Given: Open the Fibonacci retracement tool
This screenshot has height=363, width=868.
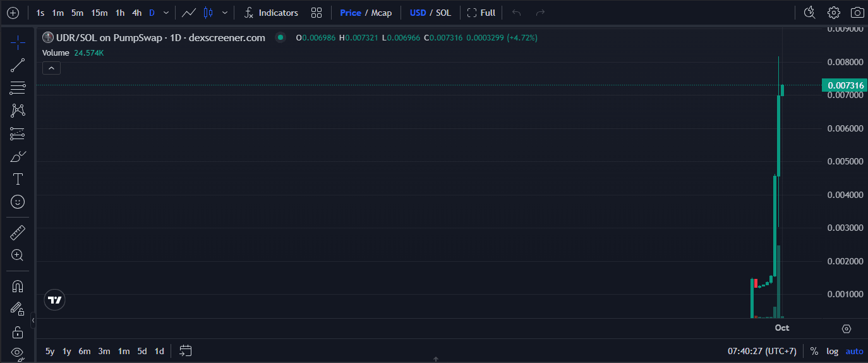Looking at the screenshot, I should 18,88.
